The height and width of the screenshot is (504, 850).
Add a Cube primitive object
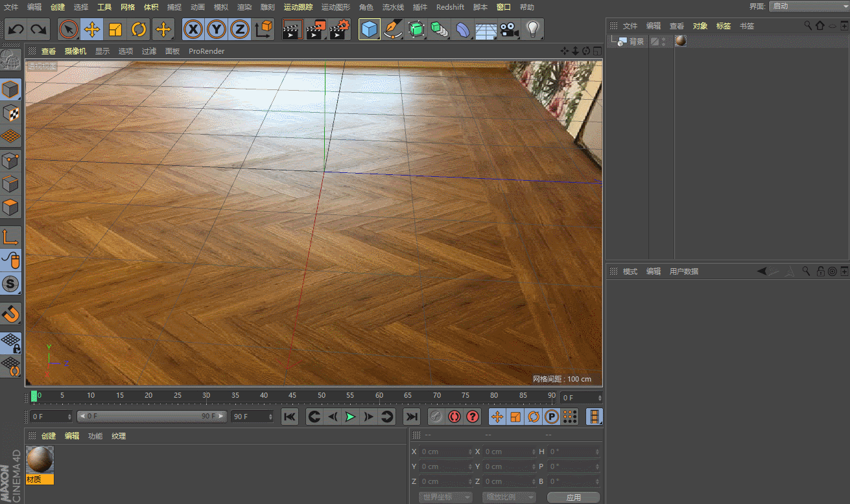tap(370, 29)
